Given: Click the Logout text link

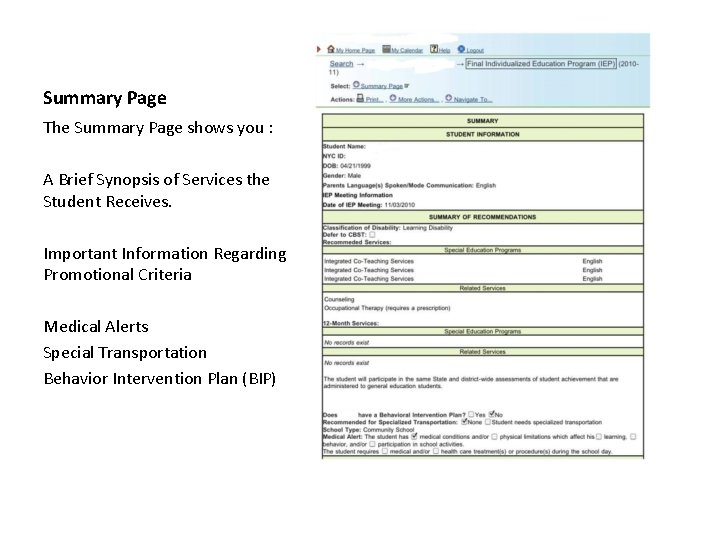Looking at the screenshot, I should [x=475, y=51].
